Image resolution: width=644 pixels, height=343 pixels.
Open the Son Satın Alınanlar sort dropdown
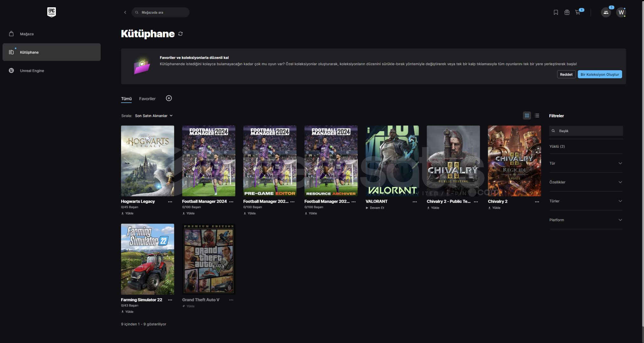pyautogui.click(x=154, y=116)
